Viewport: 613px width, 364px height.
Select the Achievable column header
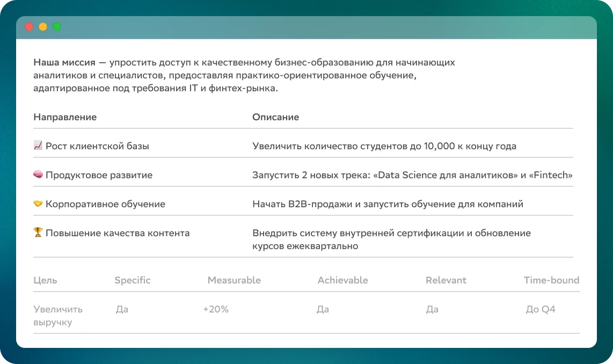[x=342, y=280]
